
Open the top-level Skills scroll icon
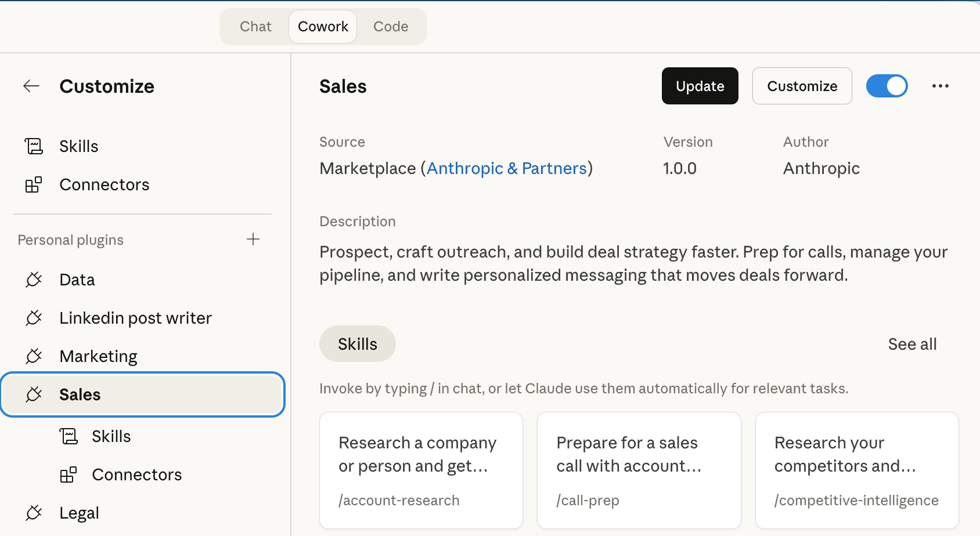[34, 146]
